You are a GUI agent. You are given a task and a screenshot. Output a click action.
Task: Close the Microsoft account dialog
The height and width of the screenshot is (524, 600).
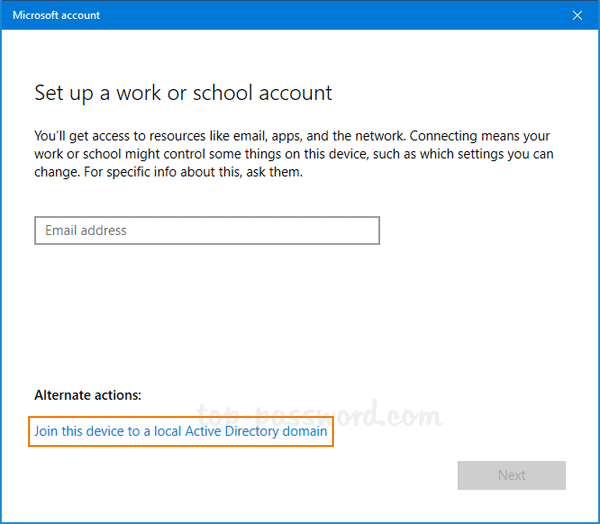click(x=577, y=15)
